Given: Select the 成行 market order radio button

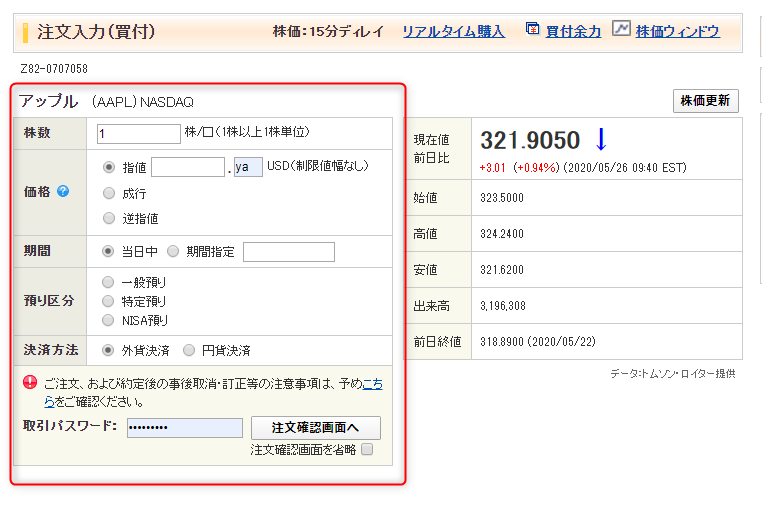Looking at the screenshot, I should pos(109,193).
